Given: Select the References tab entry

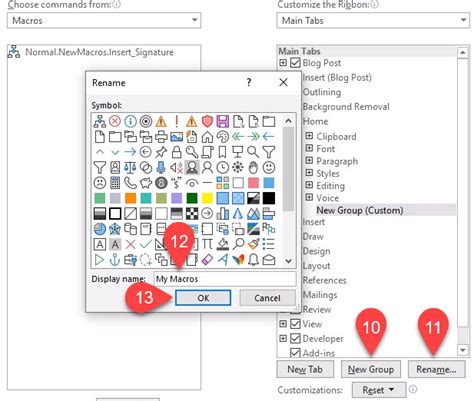Looking at the screenshot, I should coord(324,280).
